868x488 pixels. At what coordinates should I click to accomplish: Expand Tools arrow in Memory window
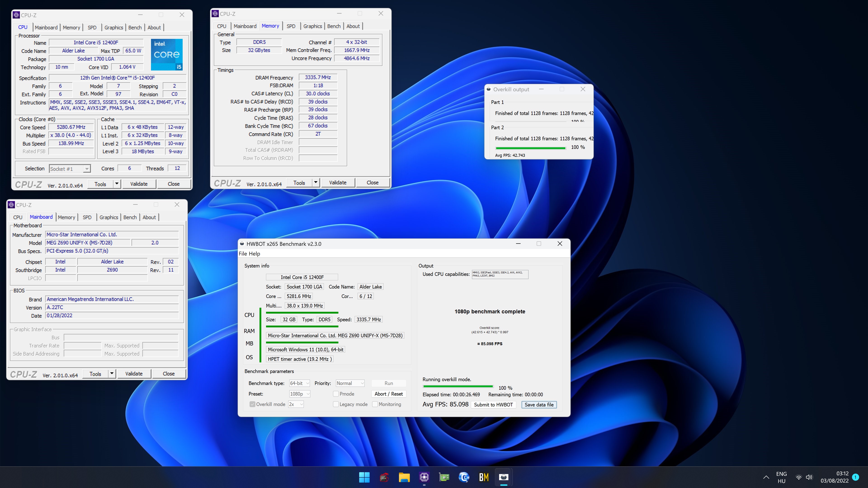point(316,183)
